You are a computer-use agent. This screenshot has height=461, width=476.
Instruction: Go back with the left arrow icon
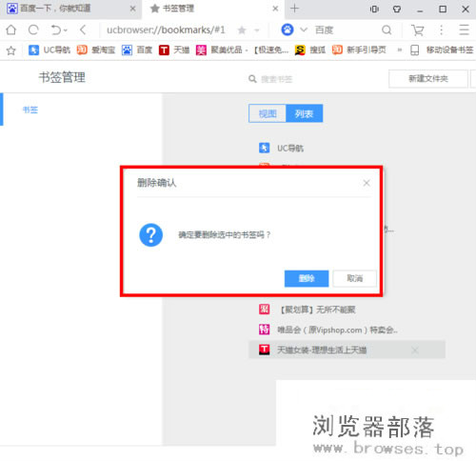click(x=83, y=30)
